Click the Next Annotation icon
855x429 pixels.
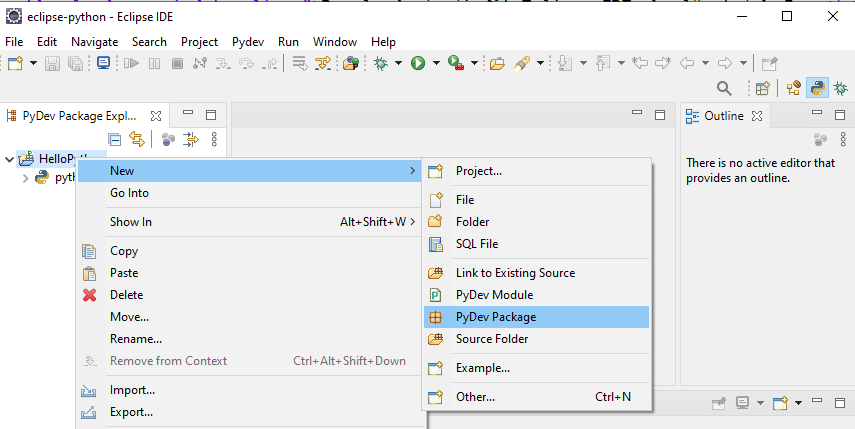pyautogui.click(x=565, y=63)
